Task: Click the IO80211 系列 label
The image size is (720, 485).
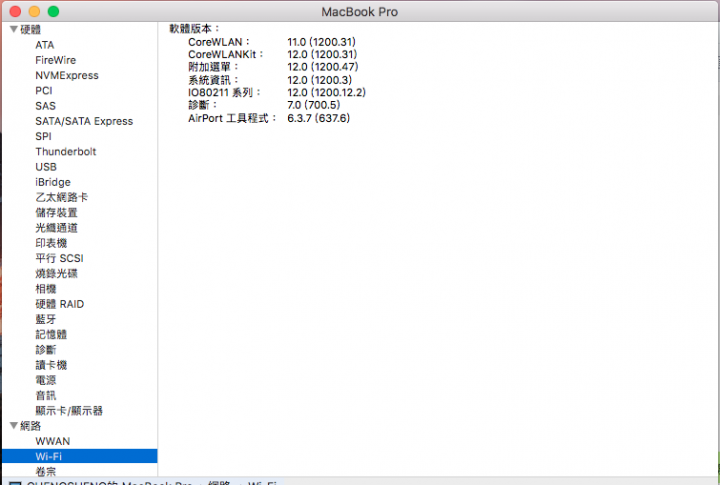Action: pyautogui.click(x=224, y=92)
